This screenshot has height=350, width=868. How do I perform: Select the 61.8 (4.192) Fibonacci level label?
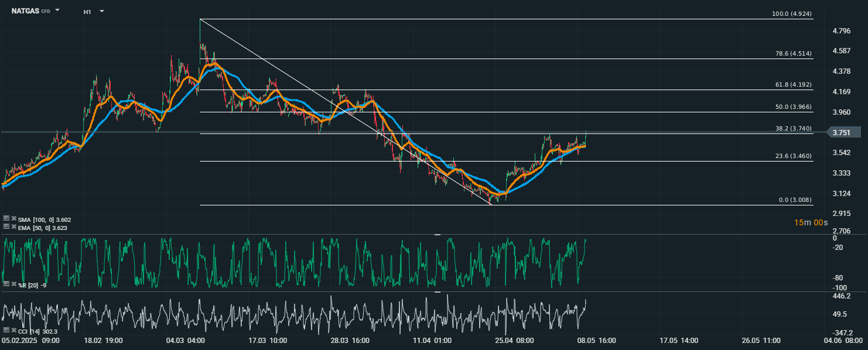click(794, 85)
